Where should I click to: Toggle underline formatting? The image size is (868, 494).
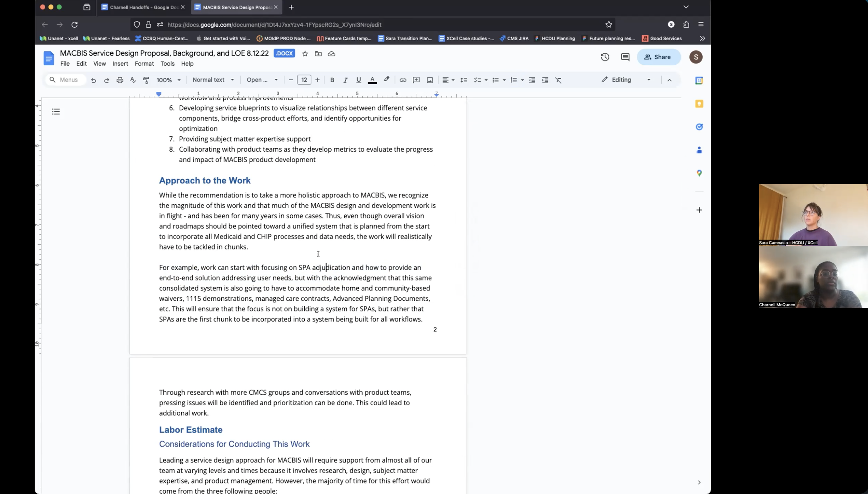click(358, 80)
